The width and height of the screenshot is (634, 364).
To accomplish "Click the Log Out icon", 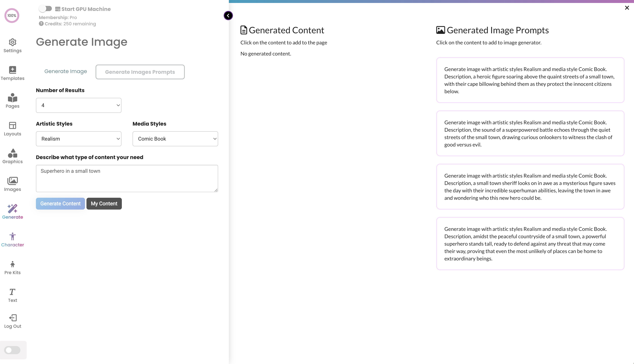I will click(13, 318).
